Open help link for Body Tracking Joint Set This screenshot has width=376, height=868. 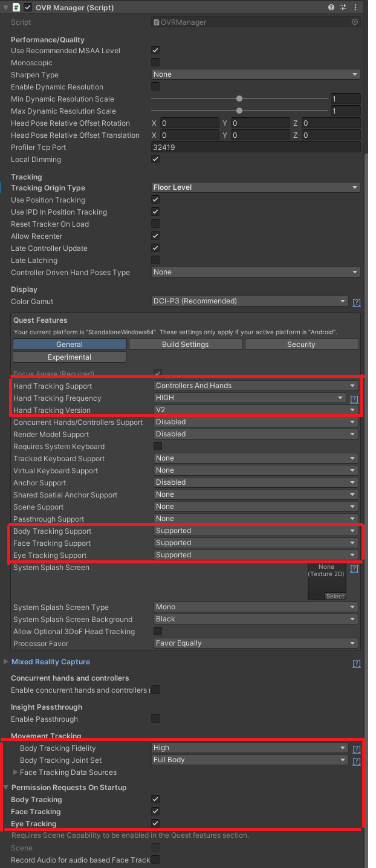coord(357,760)
